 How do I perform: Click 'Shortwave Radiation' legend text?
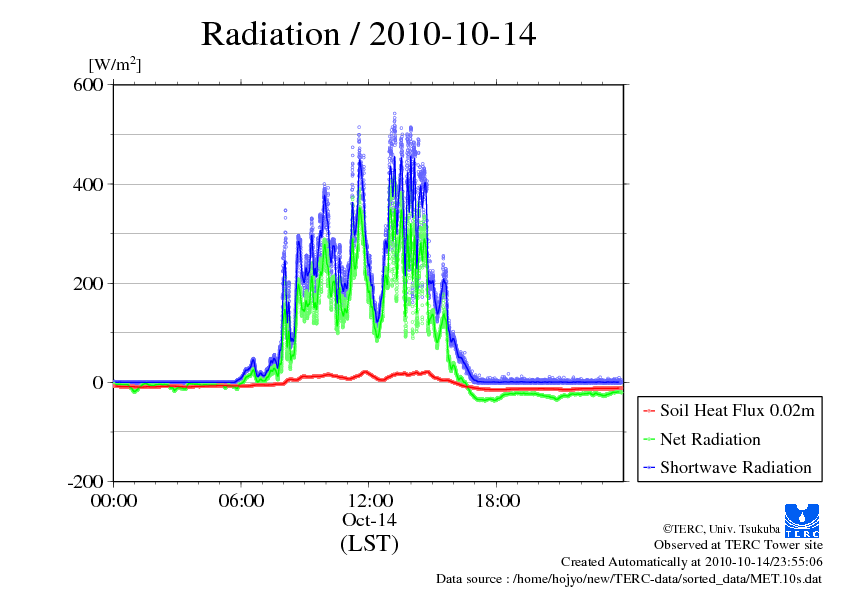(736, 467)
